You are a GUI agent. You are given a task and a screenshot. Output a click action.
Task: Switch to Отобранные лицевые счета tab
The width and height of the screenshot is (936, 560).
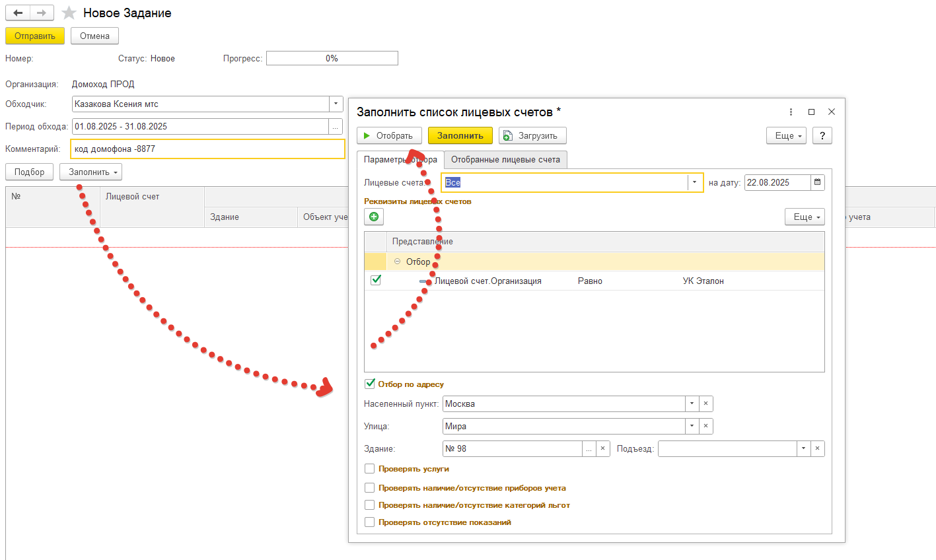[505, 160]
